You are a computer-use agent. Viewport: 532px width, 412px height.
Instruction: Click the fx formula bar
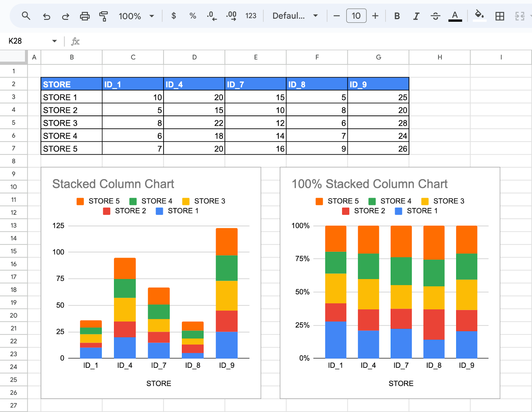(299, 41)
